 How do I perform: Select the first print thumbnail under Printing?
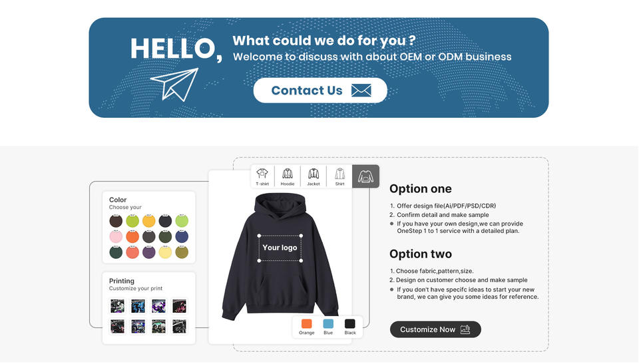117,305
